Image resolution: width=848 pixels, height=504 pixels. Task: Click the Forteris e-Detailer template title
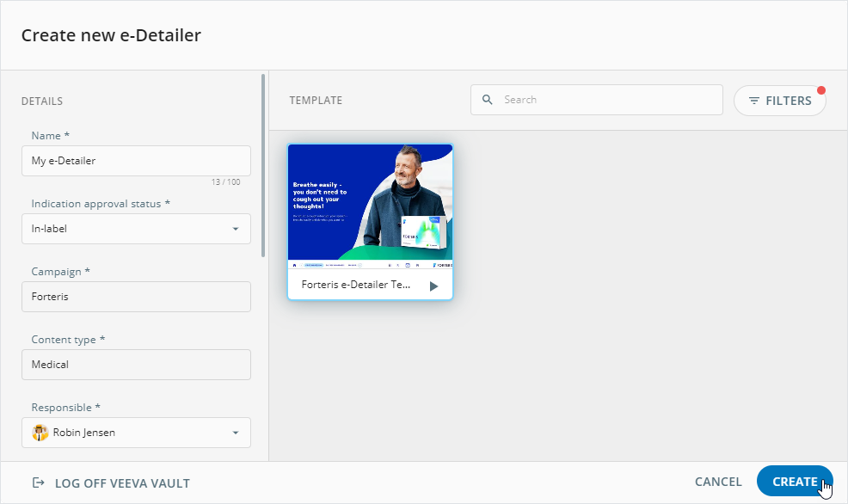[x=356, y=285]
